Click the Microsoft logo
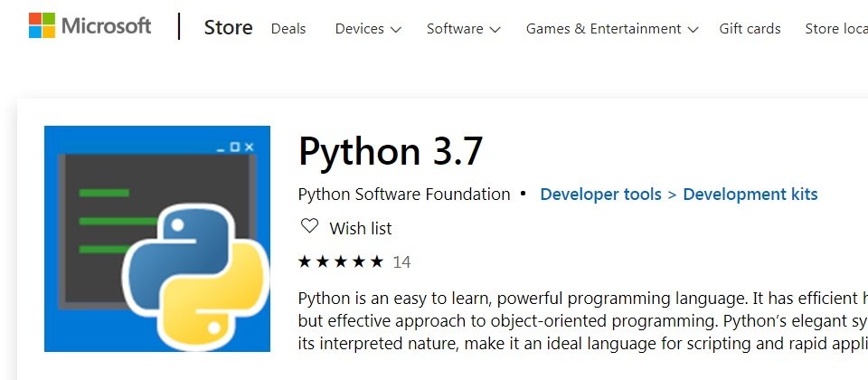 tap(90, 26)
